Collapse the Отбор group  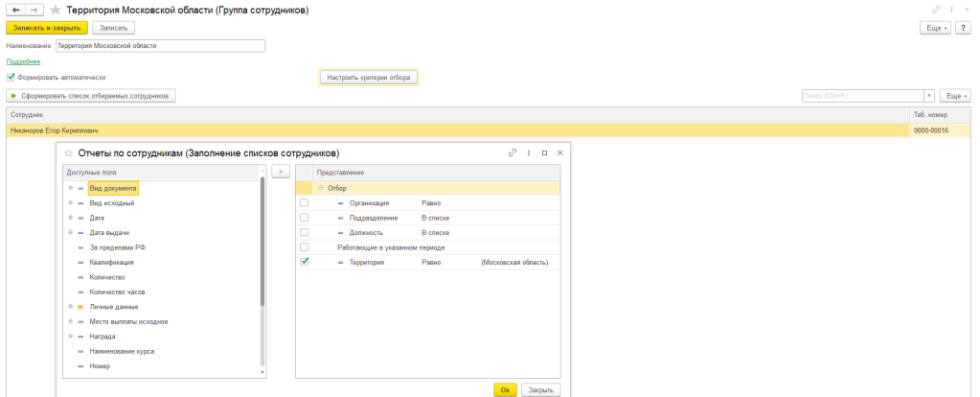[x=320, y=188]
